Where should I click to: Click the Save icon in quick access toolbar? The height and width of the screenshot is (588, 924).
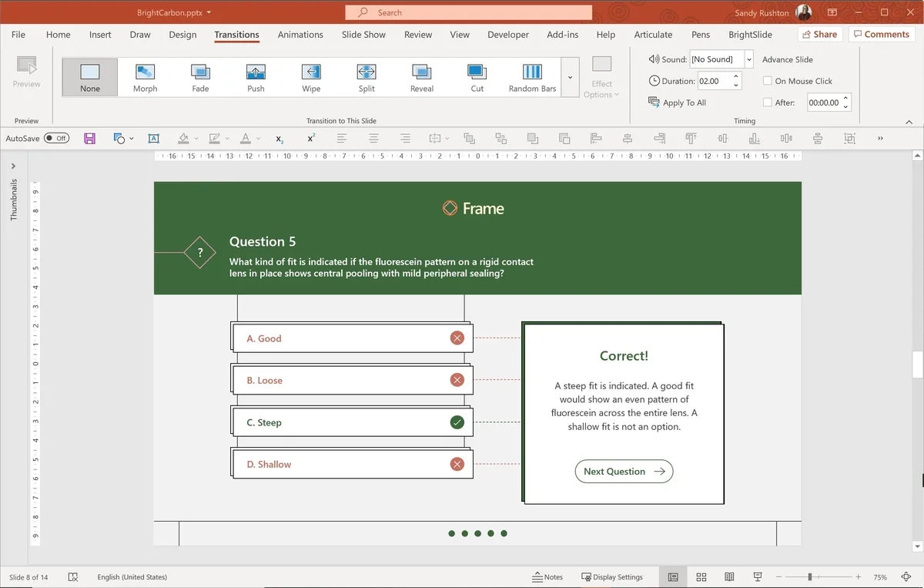(90, 138)
